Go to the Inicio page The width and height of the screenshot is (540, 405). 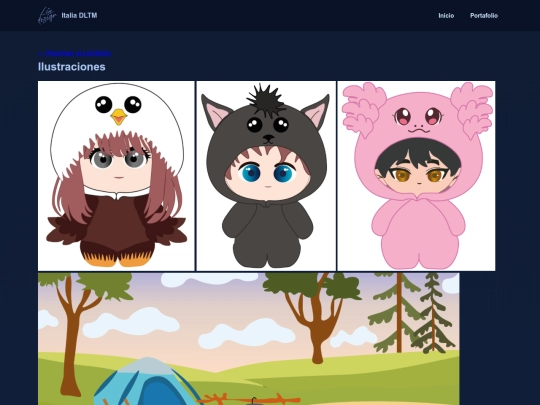(446, 15)
